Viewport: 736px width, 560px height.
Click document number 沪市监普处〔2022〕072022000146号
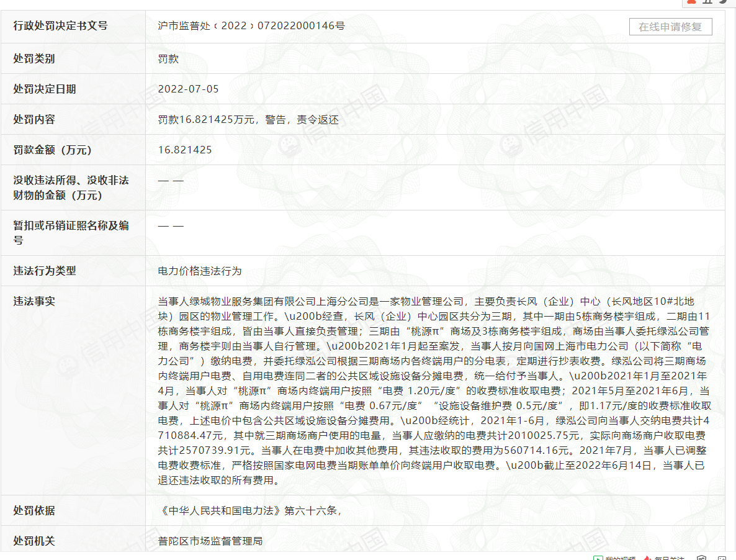251,25
